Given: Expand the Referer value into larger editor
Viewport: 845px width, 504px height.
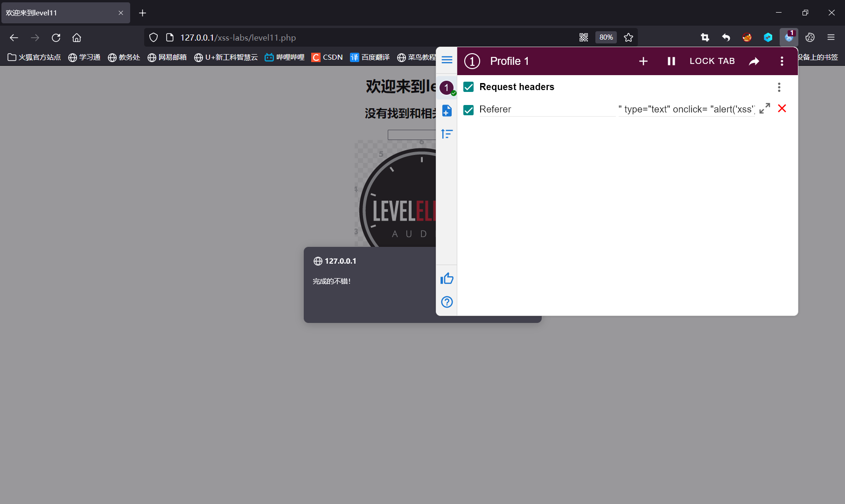Looking at the screenshot, I should point(764,108).
